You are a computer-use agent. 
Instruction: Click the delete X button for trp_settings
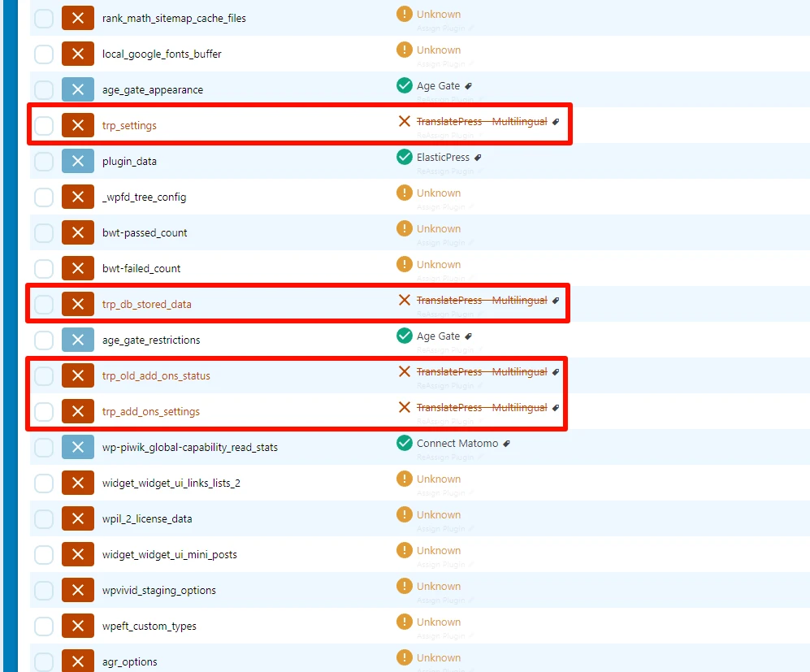point(78,125)
